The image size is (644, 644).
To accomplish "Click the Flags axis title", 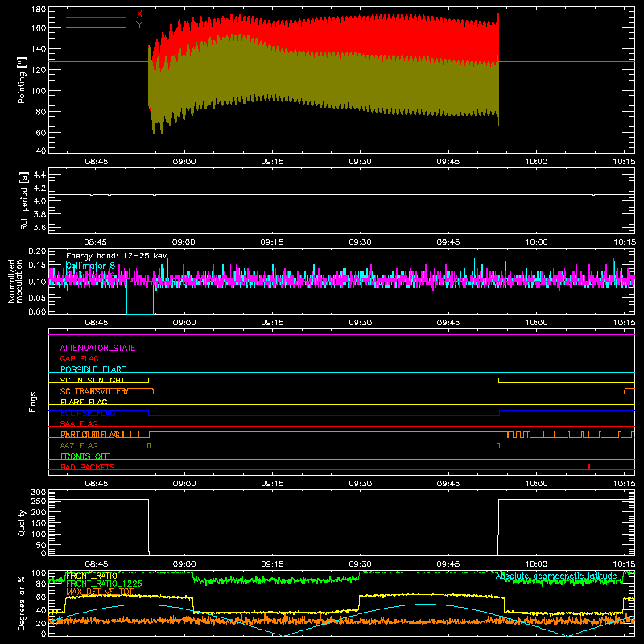I will point(32,402).
